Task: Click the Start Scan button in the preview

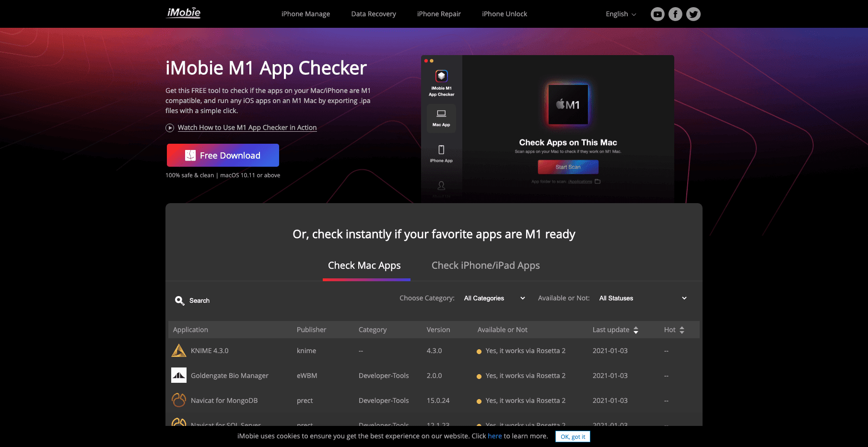Action: click(x=568, y=167)
